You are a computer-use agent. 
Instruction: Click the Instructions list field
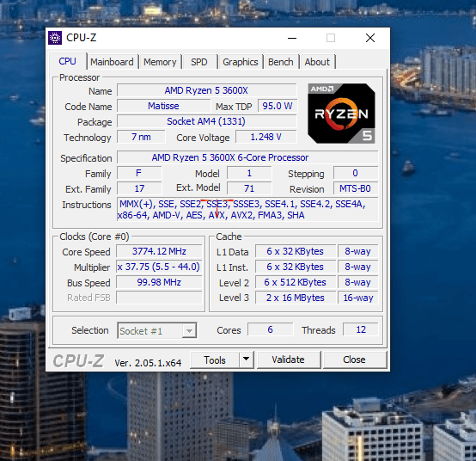click(247, 209)
